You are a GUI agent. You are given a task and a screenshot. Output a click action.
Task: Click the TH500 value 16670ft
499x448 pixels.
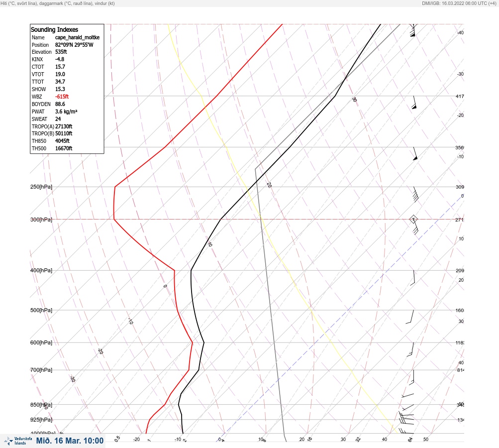pos(64,148)
